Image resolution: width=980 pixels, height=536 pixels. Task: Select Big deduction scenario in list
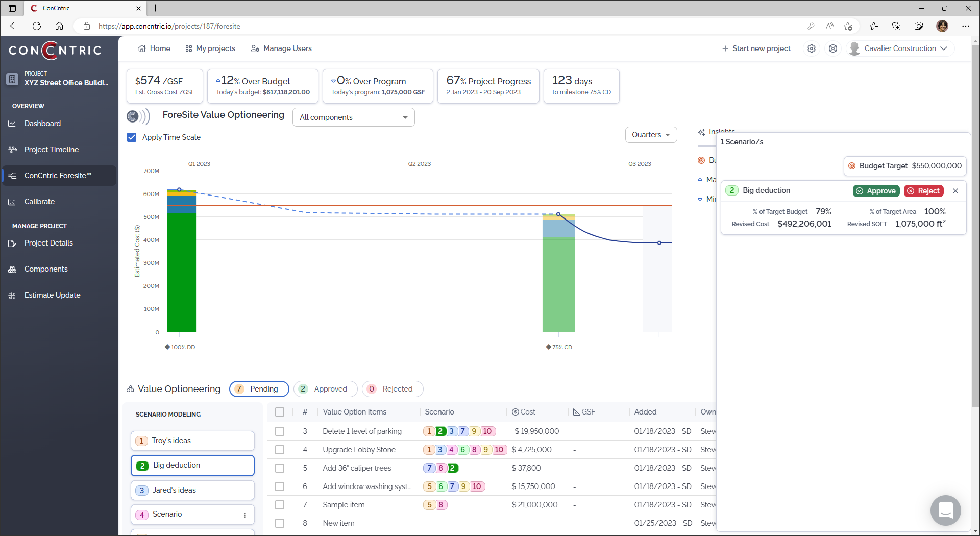pyautogui.click(x=192, y=466)
